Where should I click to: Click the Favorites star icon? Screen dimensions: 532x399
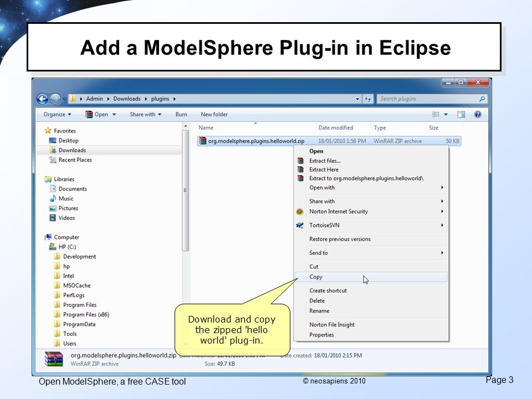pyautogui.click(x=48, y=131)
